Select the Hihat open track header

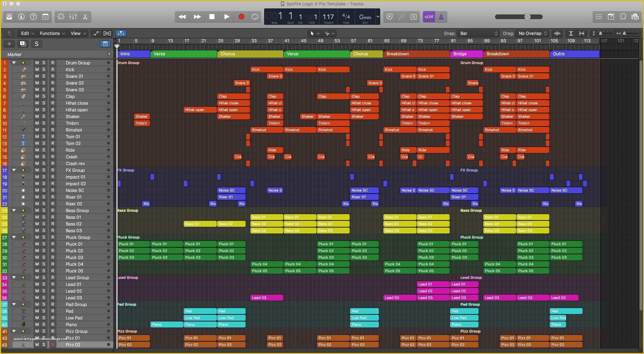[x=60, y=110]
